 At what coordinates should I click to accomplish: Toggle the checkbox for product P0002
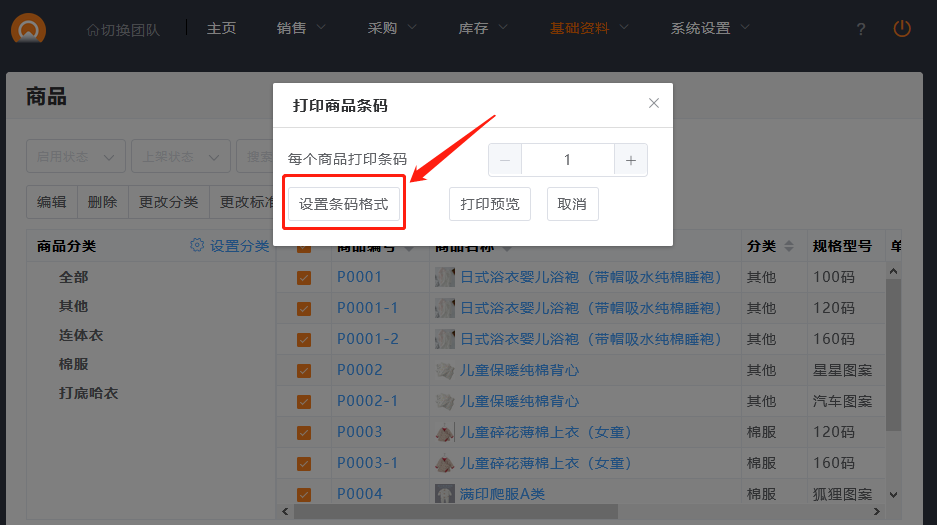click(x=304, y=371)
